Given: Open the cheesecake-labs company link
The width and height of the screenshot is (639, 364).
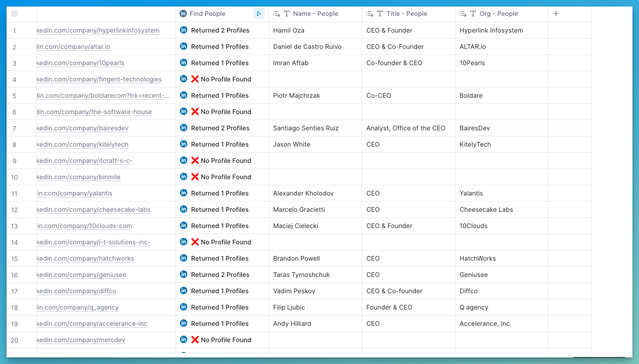Looking at the screenshot, I should click(94, 209).
